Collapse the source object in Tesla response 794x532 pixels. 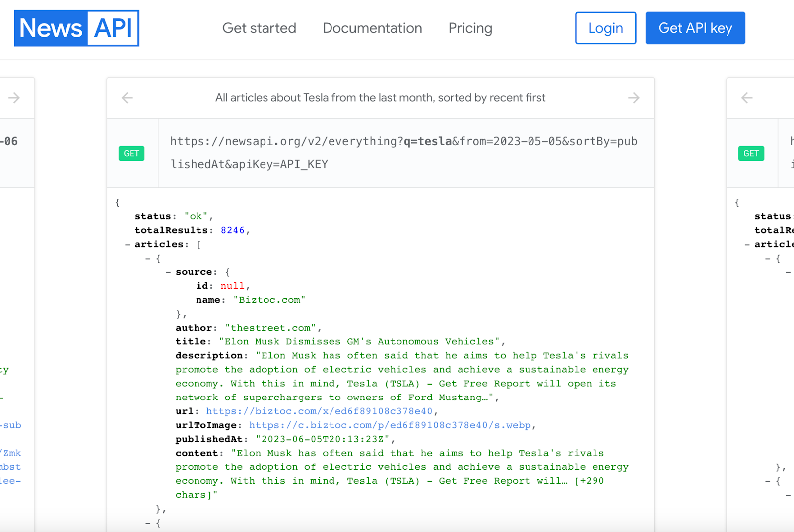[x=168, y=272]
